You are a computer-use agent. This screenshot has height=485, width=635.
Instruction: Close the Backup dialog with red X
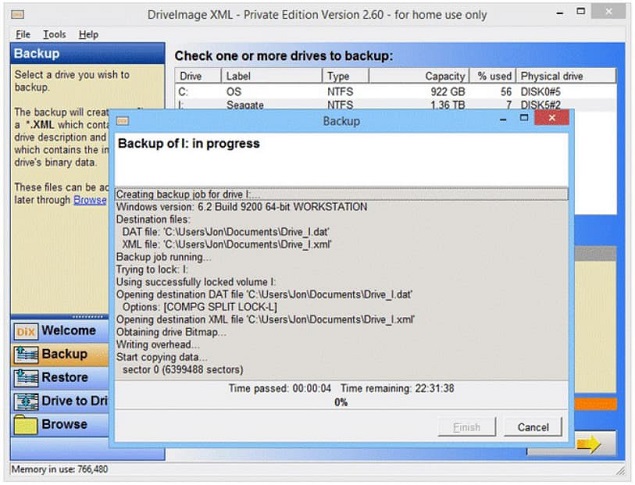click(552, 118)
